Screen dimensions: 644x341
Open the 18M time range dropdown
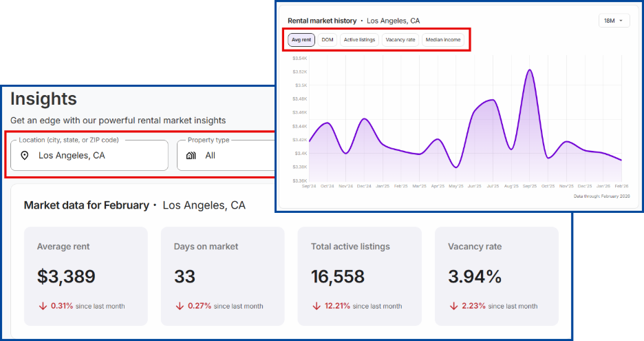coord(614,21)
